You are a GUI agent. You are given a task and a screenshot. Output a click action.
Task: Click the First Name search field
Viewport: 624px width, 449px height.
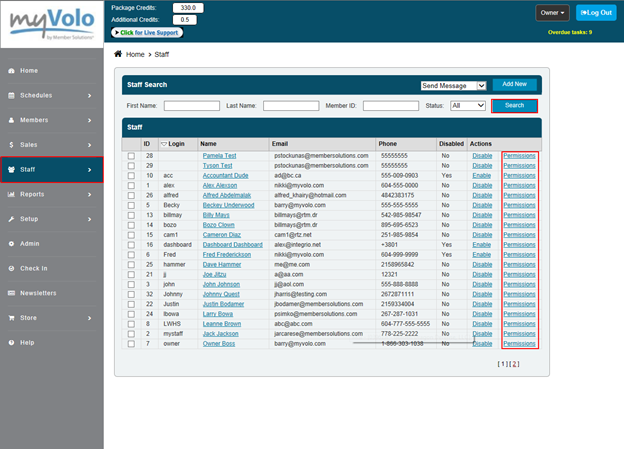(191, 105)
